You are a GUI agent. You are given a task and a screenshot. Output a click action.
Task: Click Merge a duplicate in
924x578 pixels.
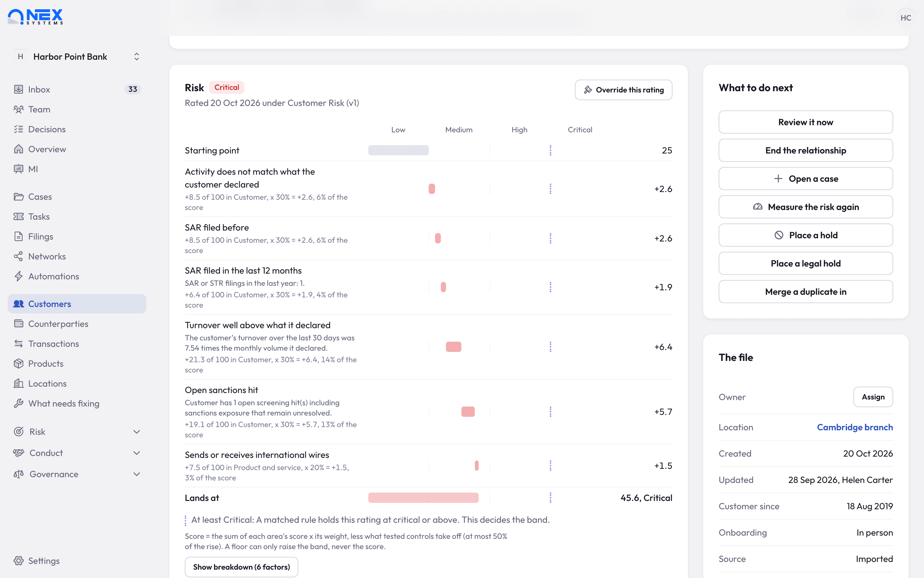[x=806, y=292]
